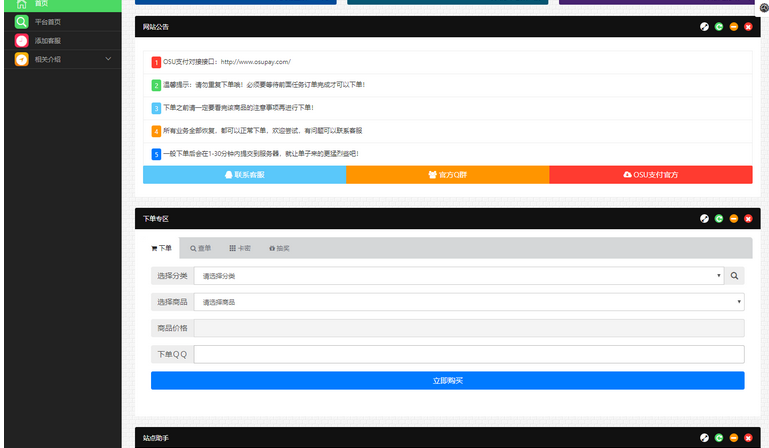Viewport: 769px width, 448px height.
Task: Open 平台首页 via its green search icon
Action: click(21, 22)
